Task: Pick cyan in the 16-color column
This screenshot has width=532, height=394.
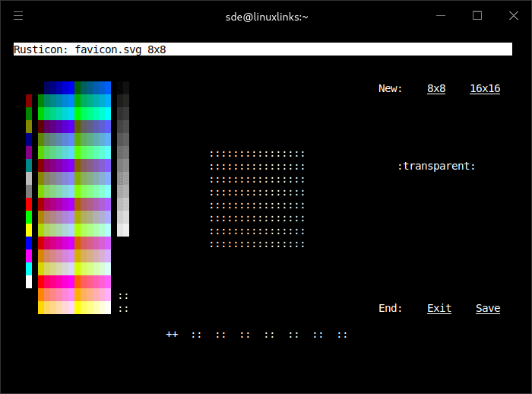Action: click(29, 268)
